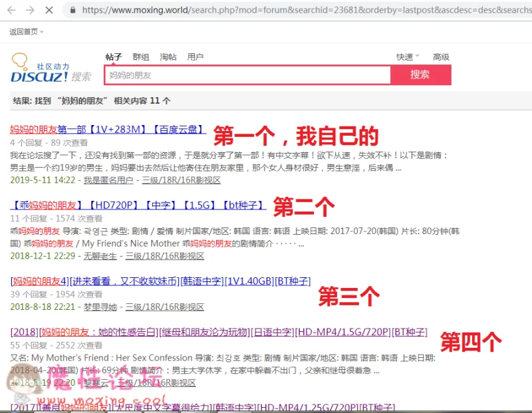This screenshot has width=532, height=413.
Task: Click the Discuz! 搜索 logo
Action: [51, 68]
